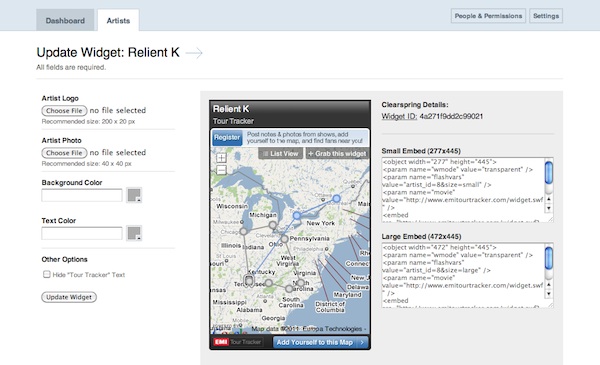Click Large Embed scroll down arrow

coord(549,294)
